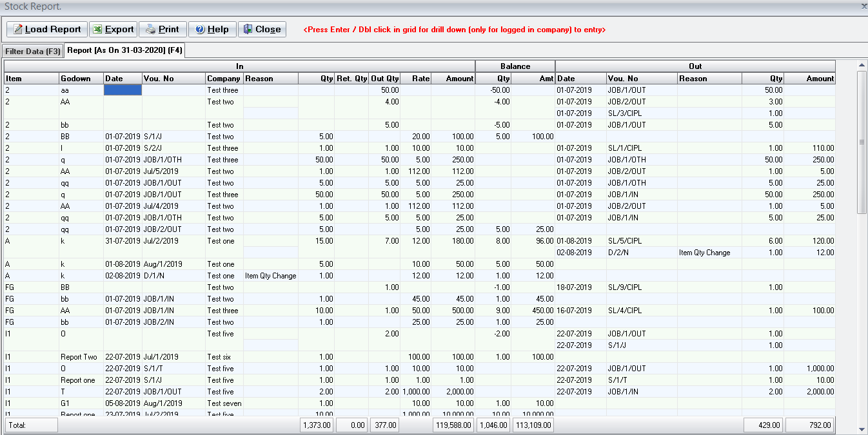This screenshot has width=868, height=435.
Task: Click the Company column header
Action: (x=224, y=79)
